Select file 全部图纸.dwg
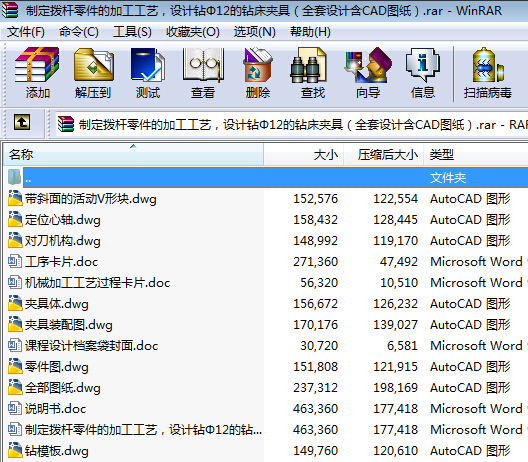The width and height of the screenshot is (528, 462). (x=63, y=388)
